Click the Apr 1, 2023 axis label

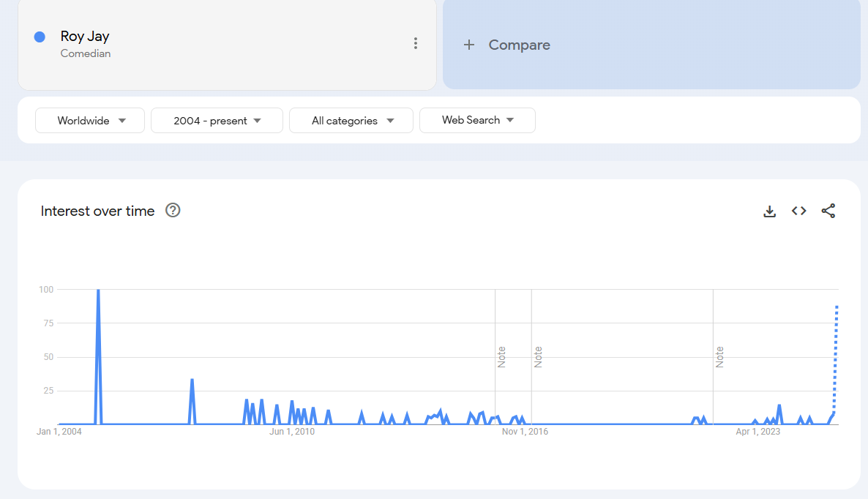click(x=757, y=432)
